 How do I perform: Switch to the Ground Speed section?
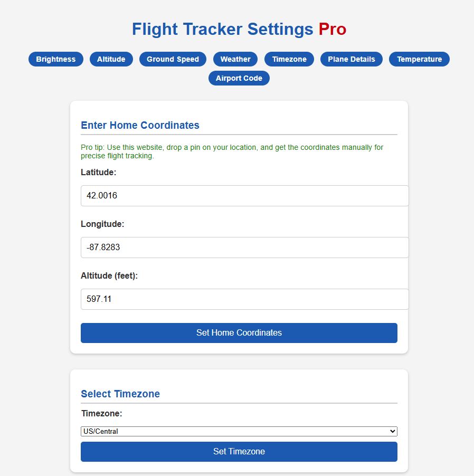click(173, 59)
